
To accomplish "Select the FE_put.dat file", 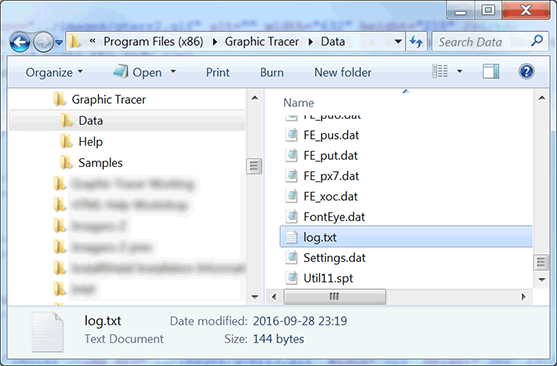I will tap(330, 156).
